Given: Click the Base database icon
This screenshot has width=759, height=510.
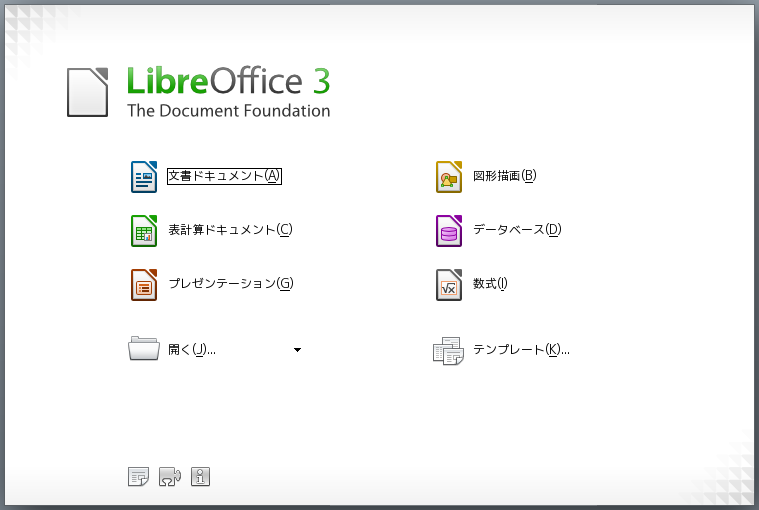Looking at the screenshot, I should point(449,231).
